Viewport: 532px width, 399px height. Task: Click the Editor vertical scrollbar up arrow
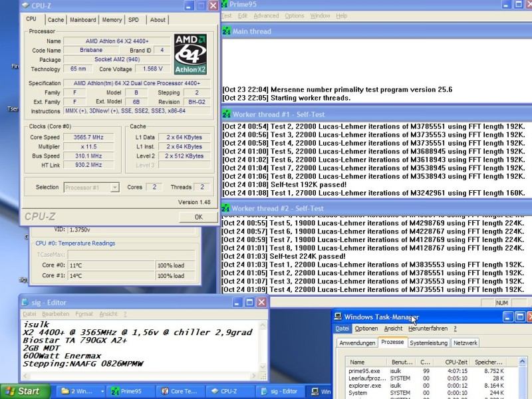263,325
